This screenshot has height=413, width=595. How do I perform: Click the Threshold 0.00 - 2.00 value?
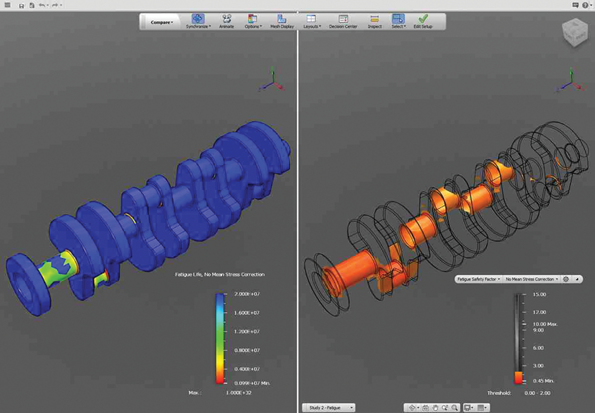point(537,393)
